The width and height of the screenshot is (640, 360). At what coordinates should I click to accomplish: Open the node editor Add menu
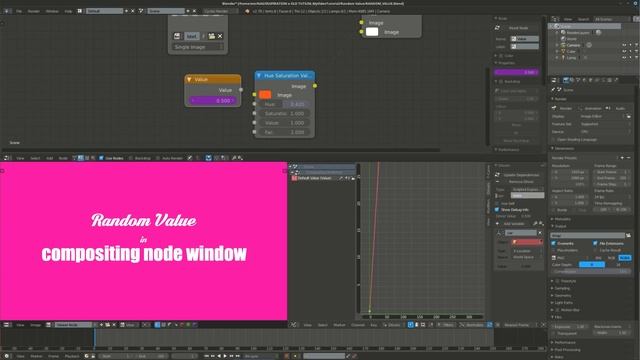[49, 158]
